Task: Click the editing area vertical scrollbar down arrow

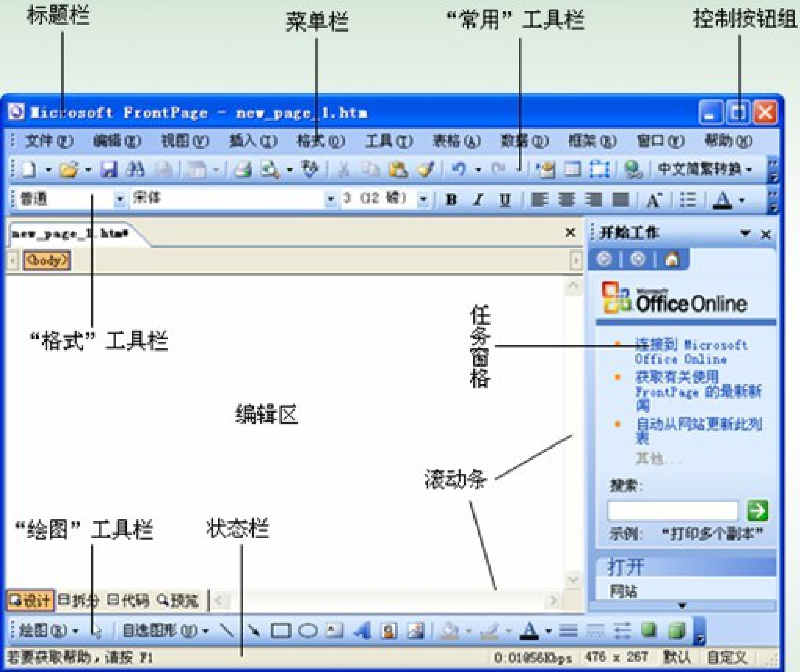Action: pos(572,580)
